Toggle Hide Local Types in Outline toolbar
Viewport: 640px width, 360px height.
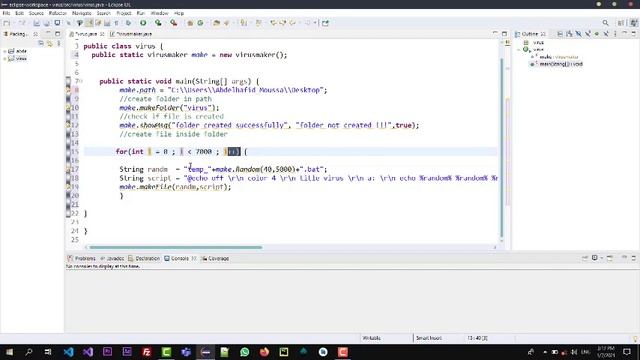coord(606,34)
